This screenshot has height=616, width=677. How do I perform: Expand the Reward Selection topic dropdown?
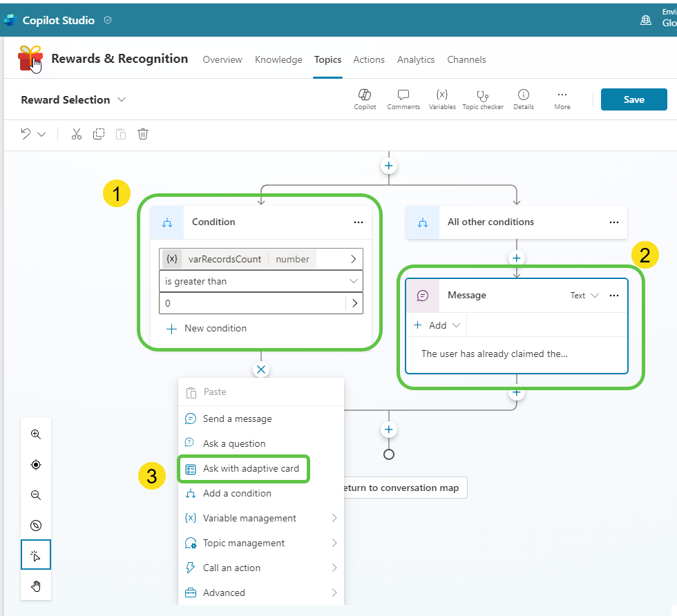coord(122,99)
